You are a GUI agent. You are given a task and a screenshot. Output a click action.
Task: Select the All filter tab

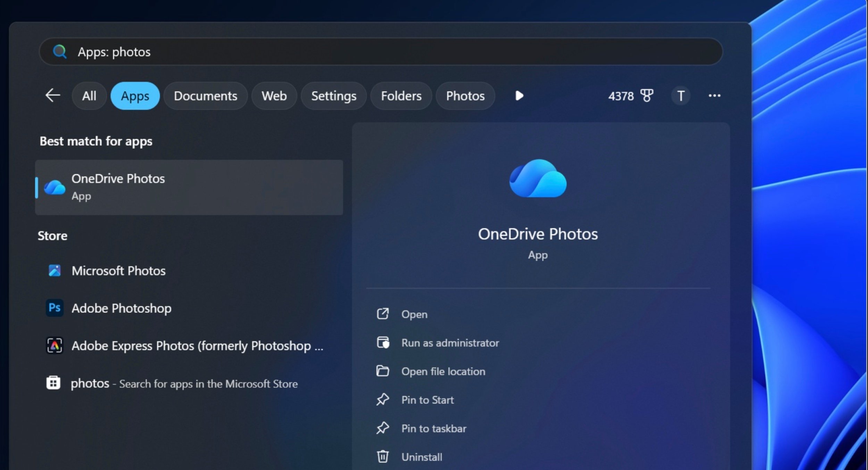click(x=89, y=96)
